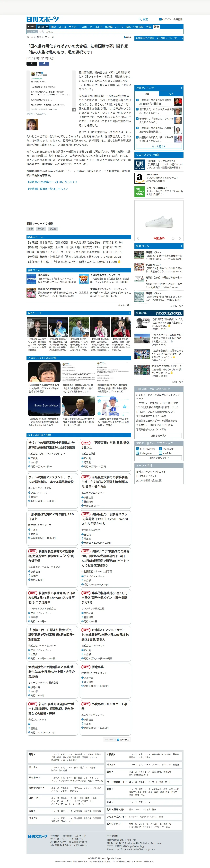Switch to コラム sub-navigation tab
Screen dimensions: 210x868
[x=49, y=32]
